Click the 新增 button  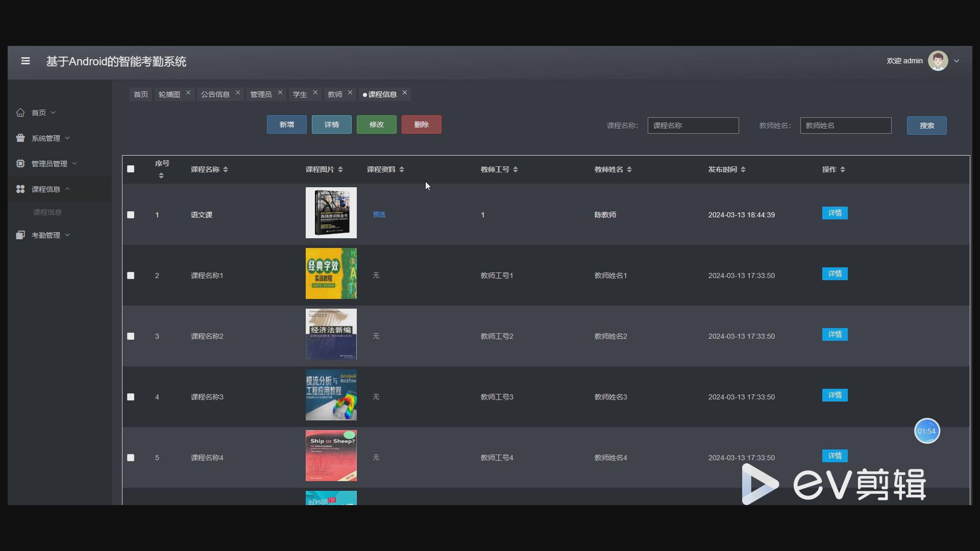286,124
